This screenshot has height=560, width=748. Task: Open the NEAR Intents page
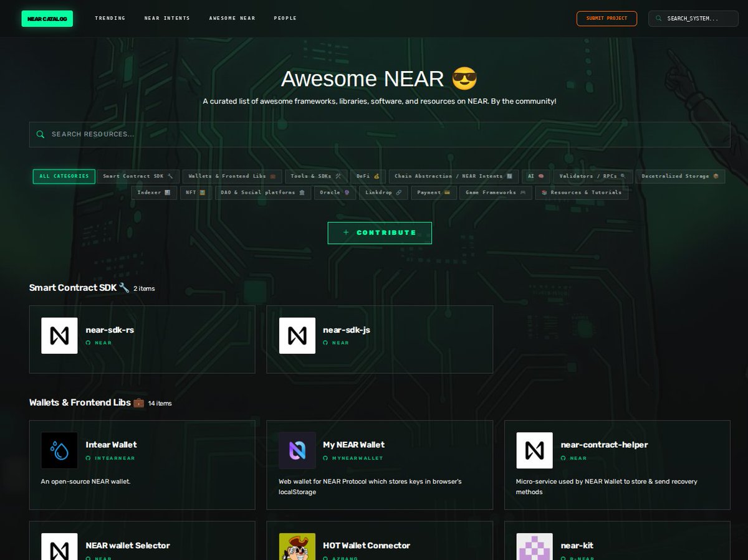coord(167,18)
